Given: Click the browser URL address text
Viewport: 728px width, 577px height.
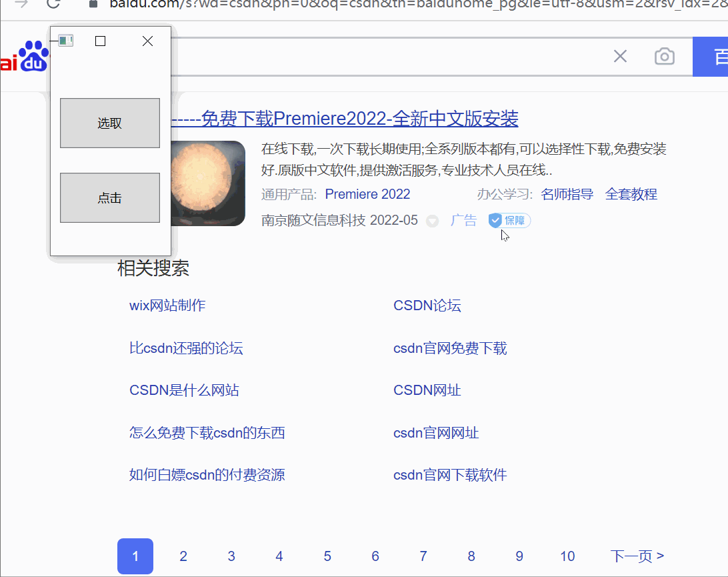Looking at the screenshot, I should click(418, 4).
